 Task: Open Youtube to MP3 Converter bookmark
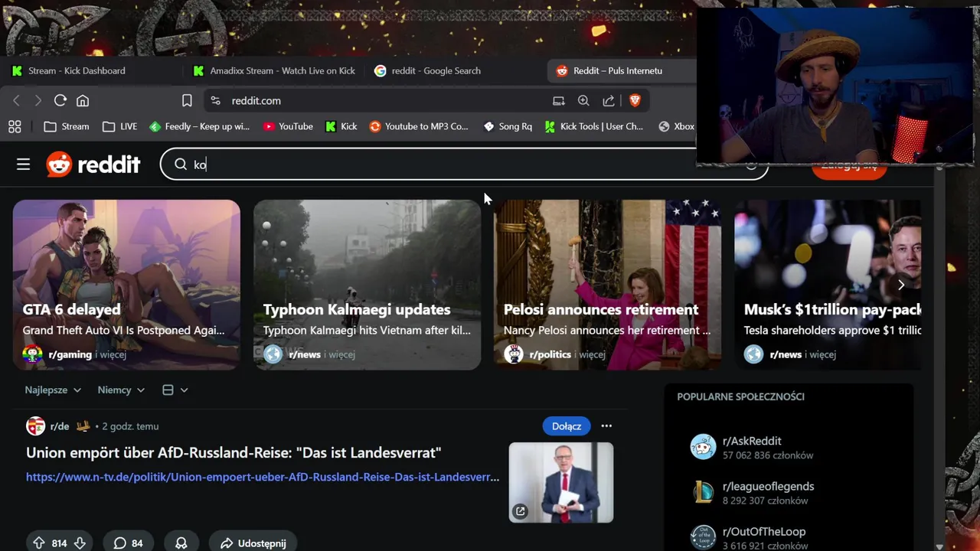coord(418,126)
